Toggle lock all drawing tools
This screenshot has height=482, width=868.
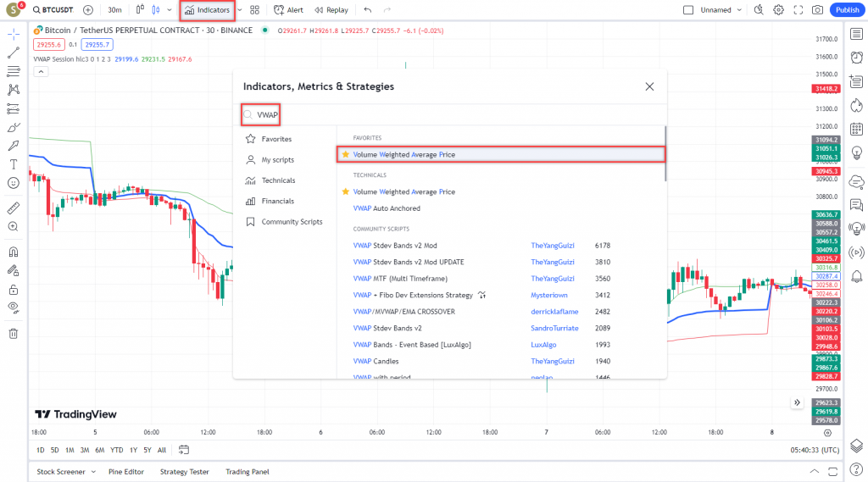(x=14, y=290)
